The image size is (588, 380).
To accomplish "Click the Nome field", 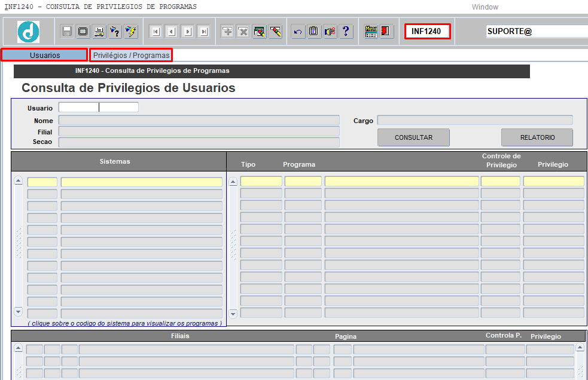I will (x=199, y=120).
